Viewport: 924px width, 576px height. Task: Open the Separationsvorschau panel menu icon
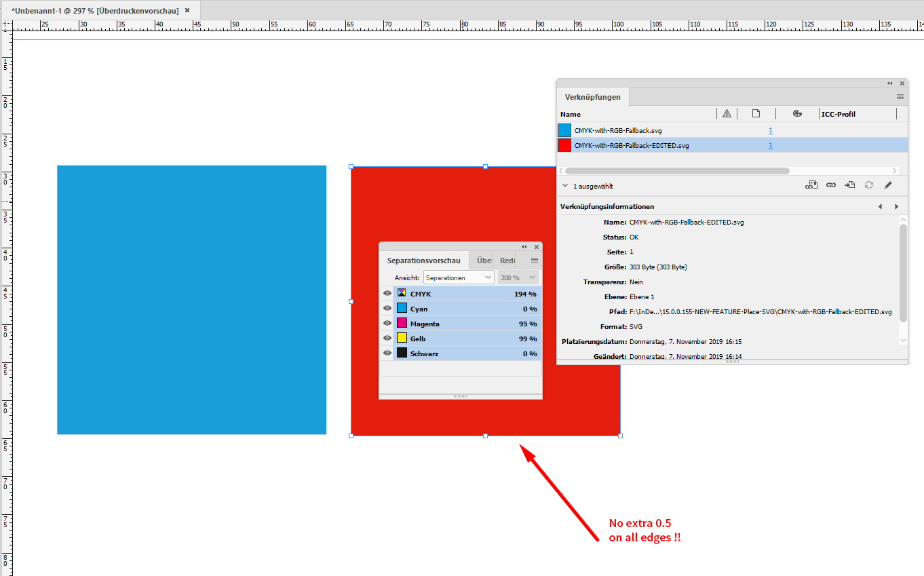[x=535, y=260]
